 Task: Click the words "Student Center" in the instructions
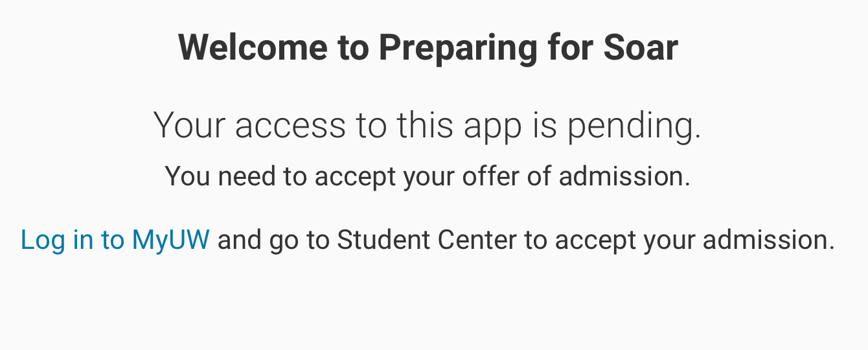point(426,240)
